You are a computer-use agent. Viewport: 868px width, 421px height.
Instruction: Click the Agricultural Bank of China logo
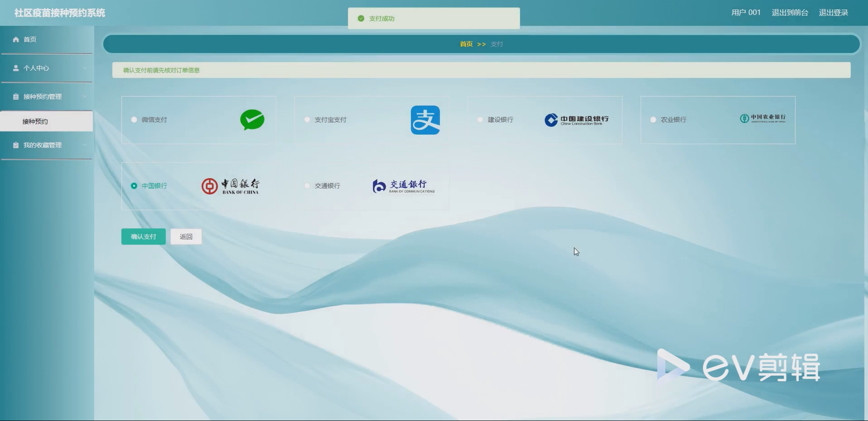coord(763,118)
